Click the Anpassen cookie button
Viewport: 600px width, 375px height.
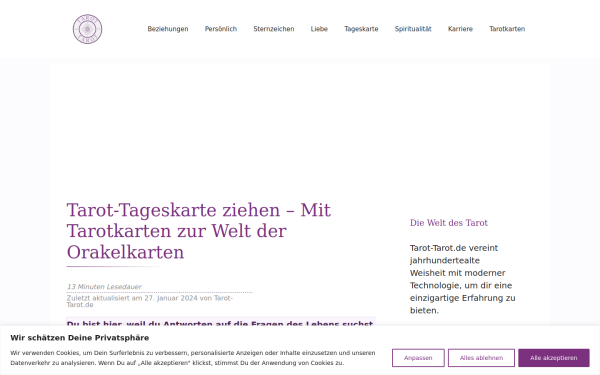(x=418, y=358)
